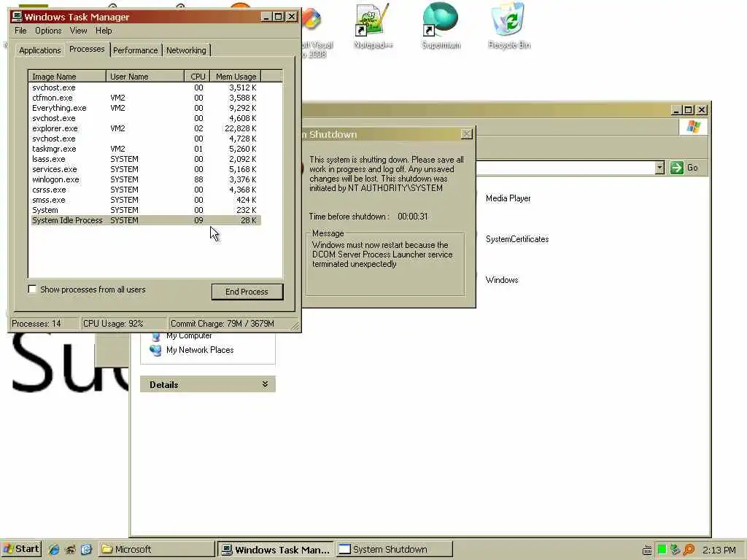Click the Task Manager title bar icon
This screenshot has width=747, height=560.
[18, 17]
